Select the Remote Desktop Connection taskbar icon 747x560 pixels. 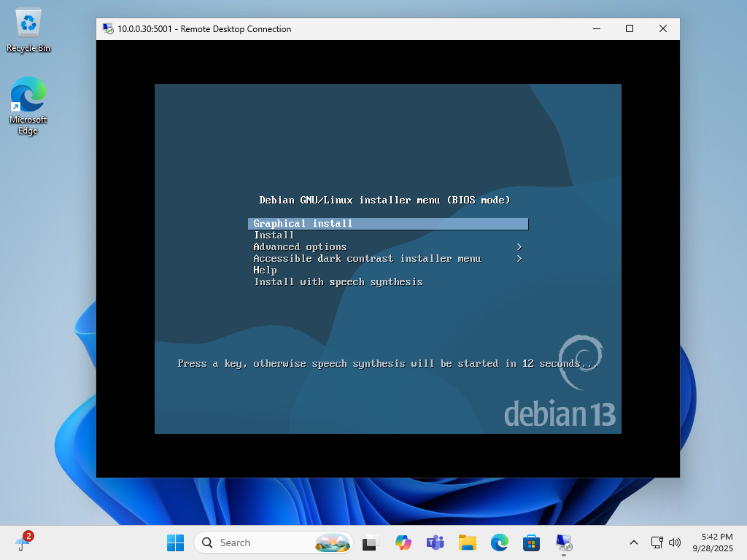click(563, 542)
